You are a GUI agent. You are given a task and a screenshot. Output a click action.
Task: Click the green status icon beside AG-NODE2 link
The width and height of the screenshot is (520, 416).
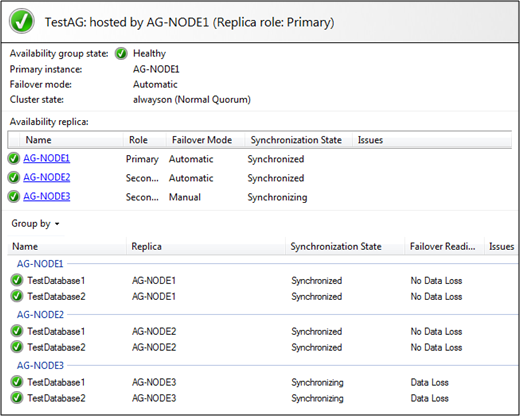(x=14, y=177)
